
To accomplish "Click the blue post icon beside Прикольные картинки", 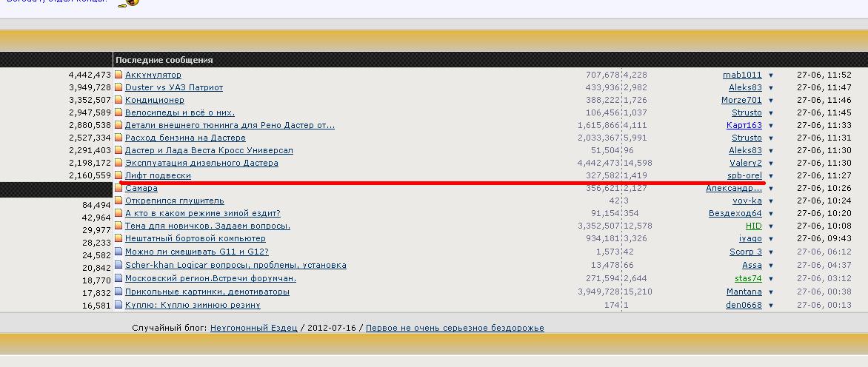I will [x=118, y=292].
